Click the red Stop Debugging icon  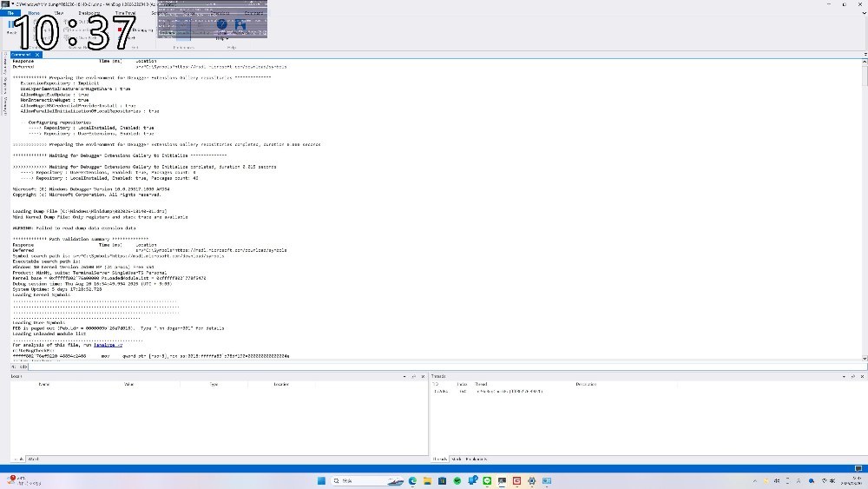pos(120,30)
